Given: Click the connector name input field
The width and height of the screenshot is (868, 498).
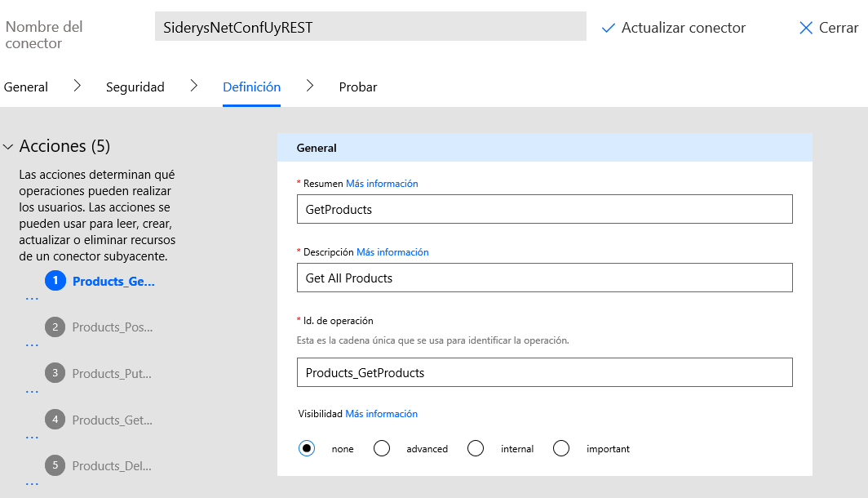Looking at the screenshot, I should [369, 26].
